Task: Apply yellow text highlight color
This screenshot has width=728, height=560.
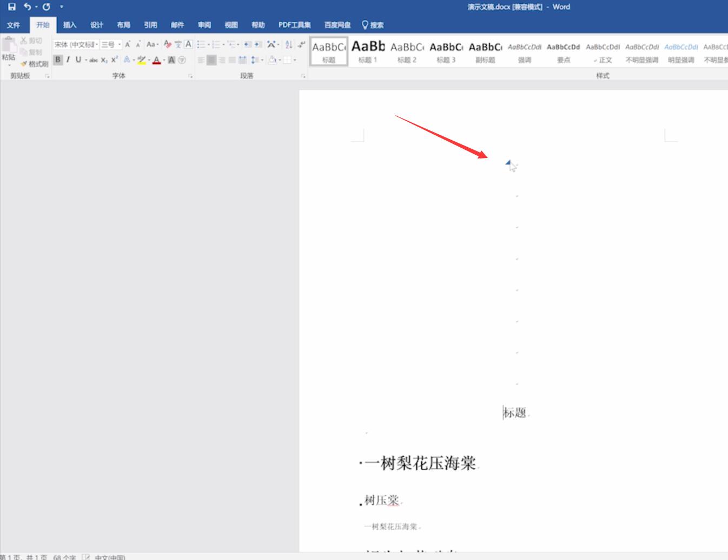Action: point(141,60)
